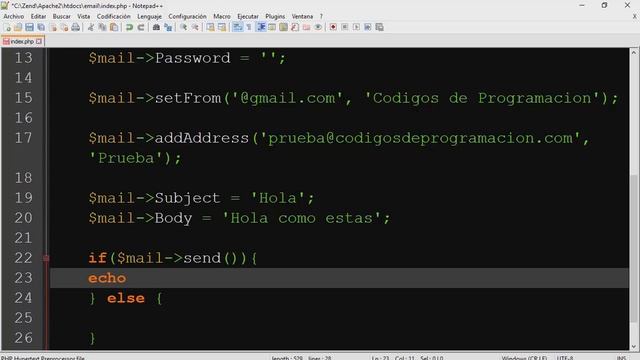Close the current document using toolbar Close icon
This screenshot has width=640, height=360.
53,27
